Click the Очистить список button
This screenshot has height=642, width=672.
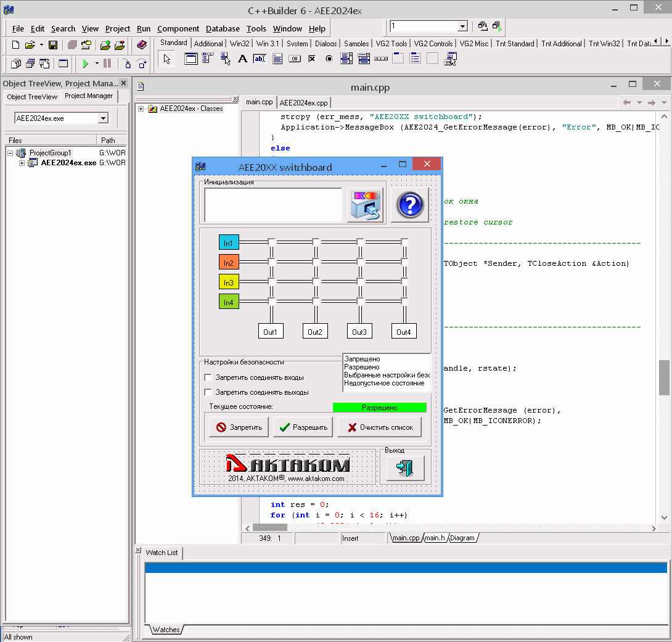coord(379,427)
